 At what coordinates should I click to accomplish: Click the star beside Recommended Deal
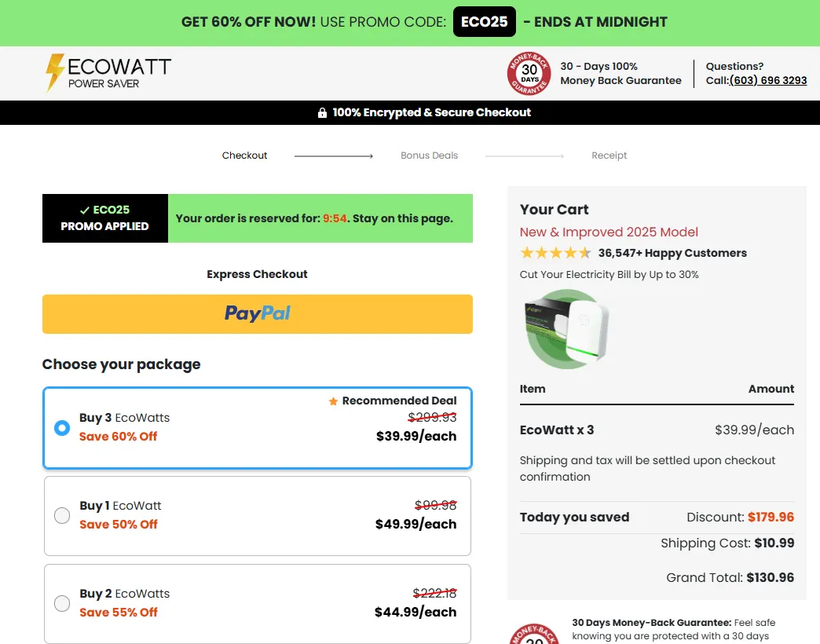click(x=334, y=401)
